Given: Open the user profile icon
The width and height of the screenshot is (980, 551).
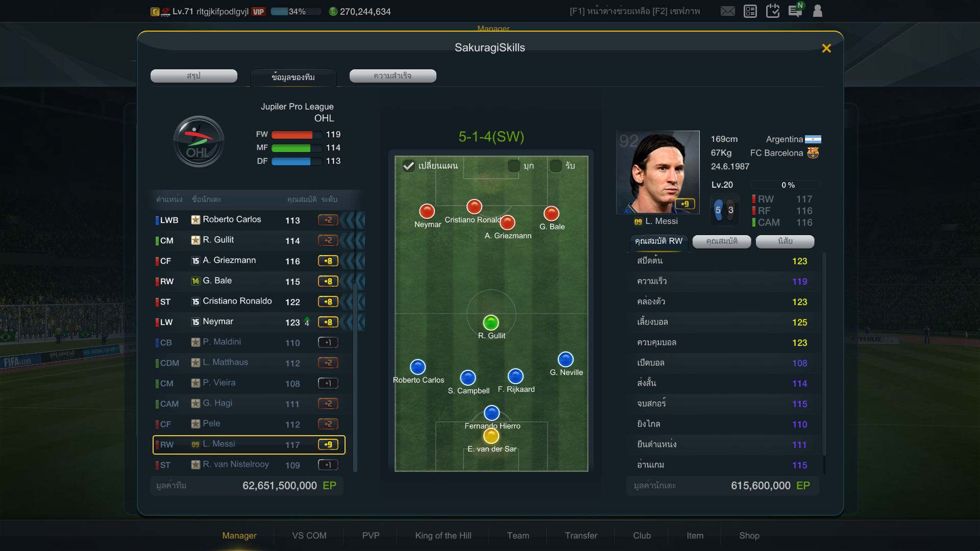Looking at the screenshot, I should tap(818, 11).
